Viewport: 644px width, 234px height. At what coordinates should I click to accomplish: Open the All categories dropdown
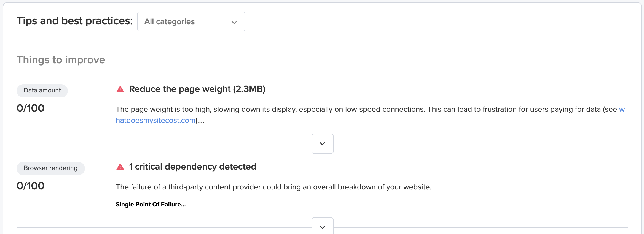coord(191,21)
